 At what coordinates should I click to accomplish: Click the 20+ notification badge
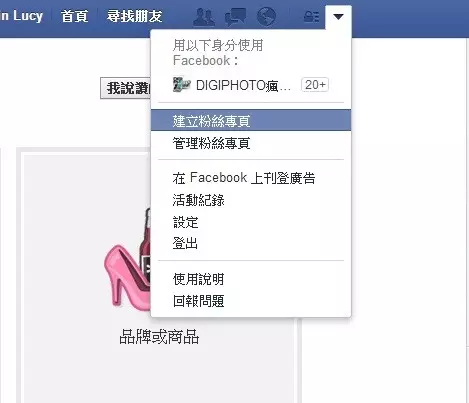click(315, 85)
